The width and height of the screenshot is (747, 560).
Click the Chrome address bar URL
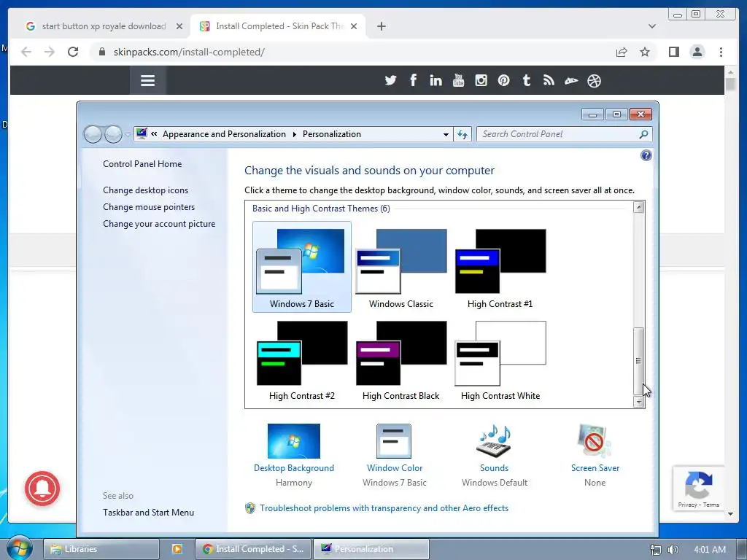189,52
